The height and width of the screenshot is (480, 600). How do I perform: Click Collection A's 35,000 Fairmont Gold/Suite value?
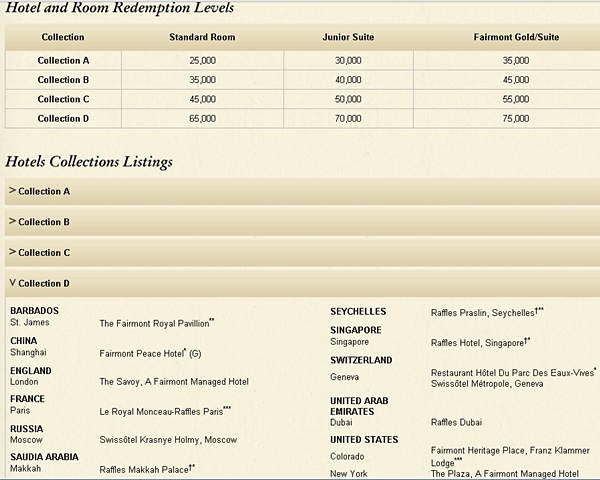click(516, 60)
